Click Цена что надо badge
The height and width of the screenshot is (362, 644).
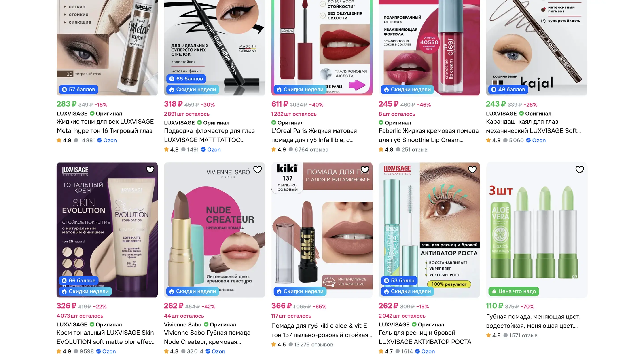(514, 291)
